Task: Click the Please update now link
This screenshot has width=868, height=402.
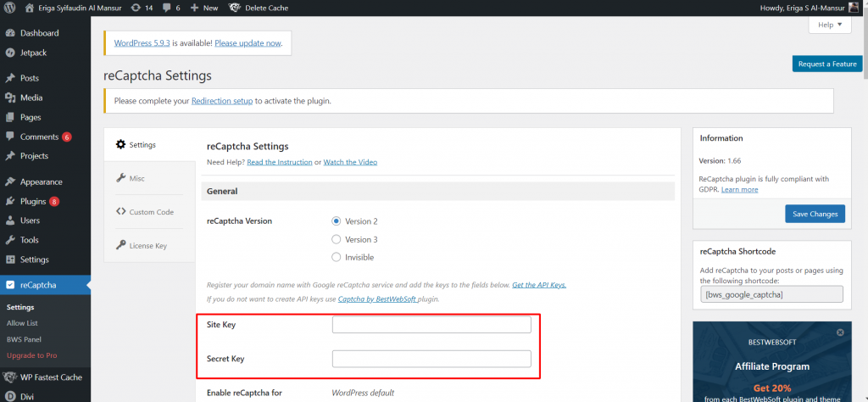Action: pyautogui.click(x=248, y=42)
